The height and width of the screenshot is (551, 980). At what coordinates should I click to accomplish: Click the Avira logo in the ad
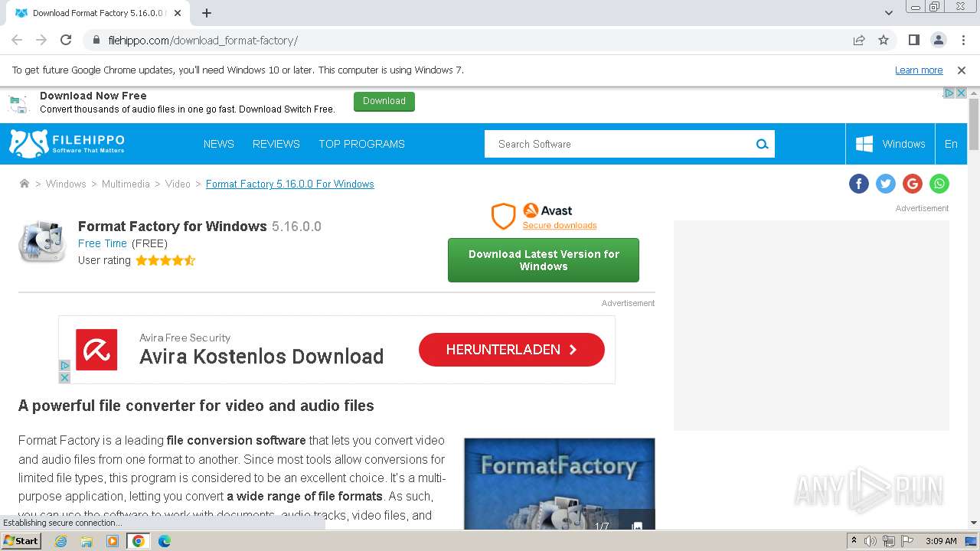pos(96,350)
